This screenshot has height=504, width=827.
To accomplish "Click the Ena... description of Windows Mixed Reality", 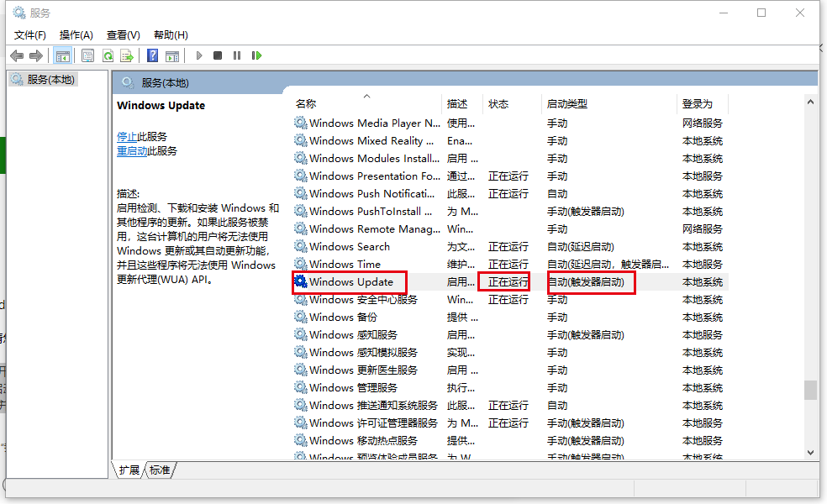I will 460,141.
